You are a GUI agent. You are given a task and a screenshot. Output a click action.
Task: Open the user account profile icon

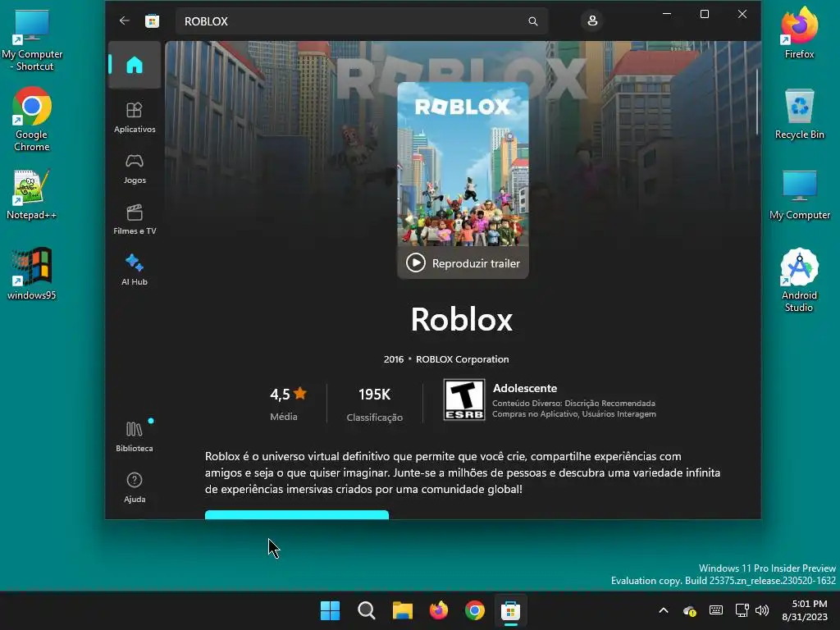point(592,21)
